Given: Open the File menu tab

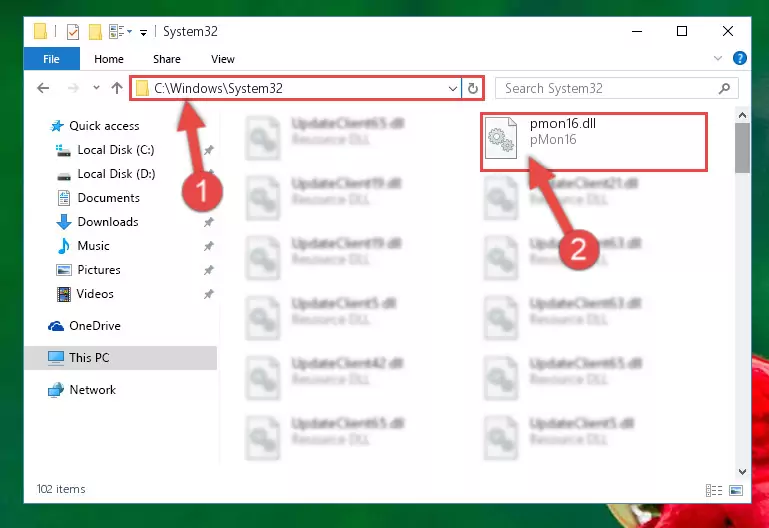Looking at the screenshot, I should point(51,59).
